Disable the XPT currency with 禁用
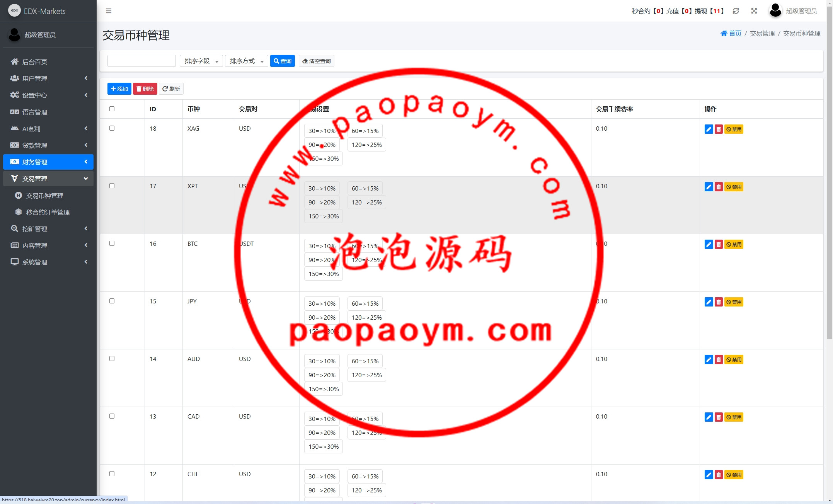The height and width of the screenshot is (504, 833). click(x=734, y=187)
